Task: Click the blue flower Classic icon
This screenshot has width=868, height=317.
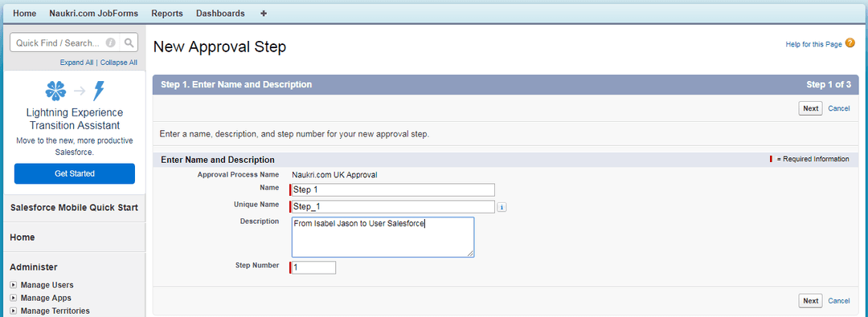Action: tap(55, 91)
